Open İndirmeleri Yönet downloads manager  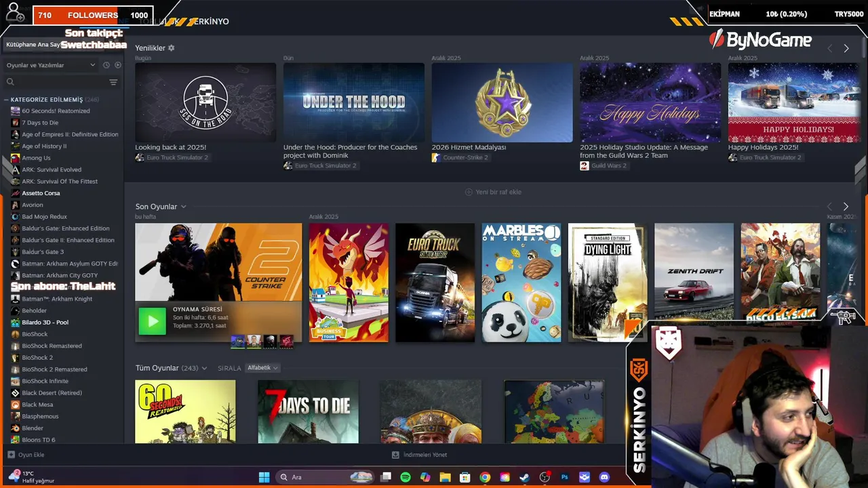tap(420, 455)
